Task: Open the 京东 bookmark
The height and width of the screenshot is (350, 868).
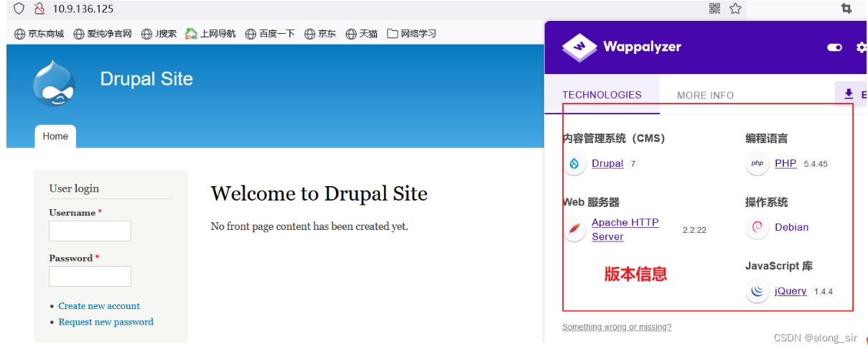Action: [x=320, y=34]
